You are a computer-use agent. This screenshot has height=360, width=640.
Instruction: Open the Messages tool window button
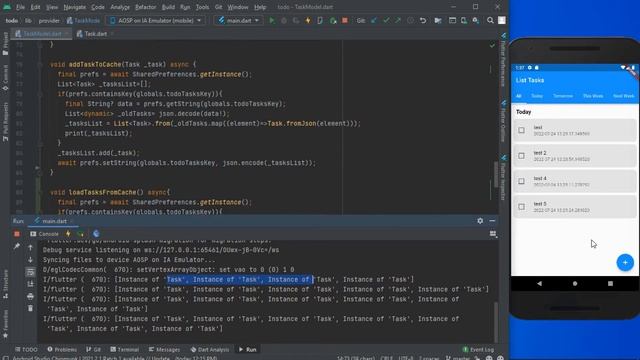[x=164, y=349]
